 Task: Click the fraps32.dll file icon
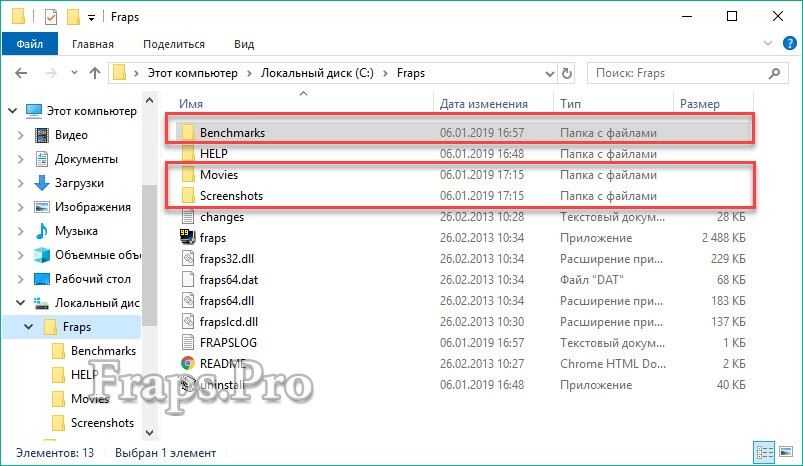pos(188,259)
